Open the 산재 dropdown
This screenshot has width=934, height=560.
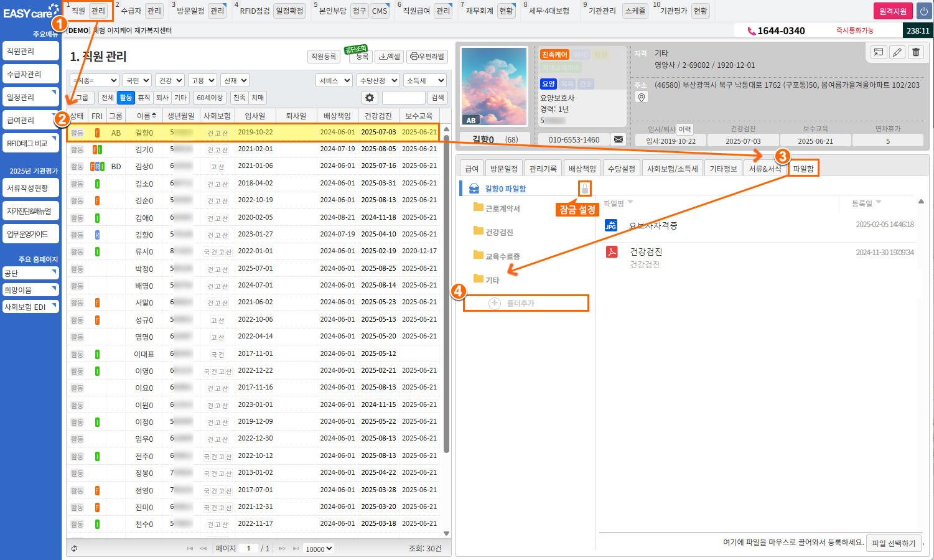pos(235,80)
